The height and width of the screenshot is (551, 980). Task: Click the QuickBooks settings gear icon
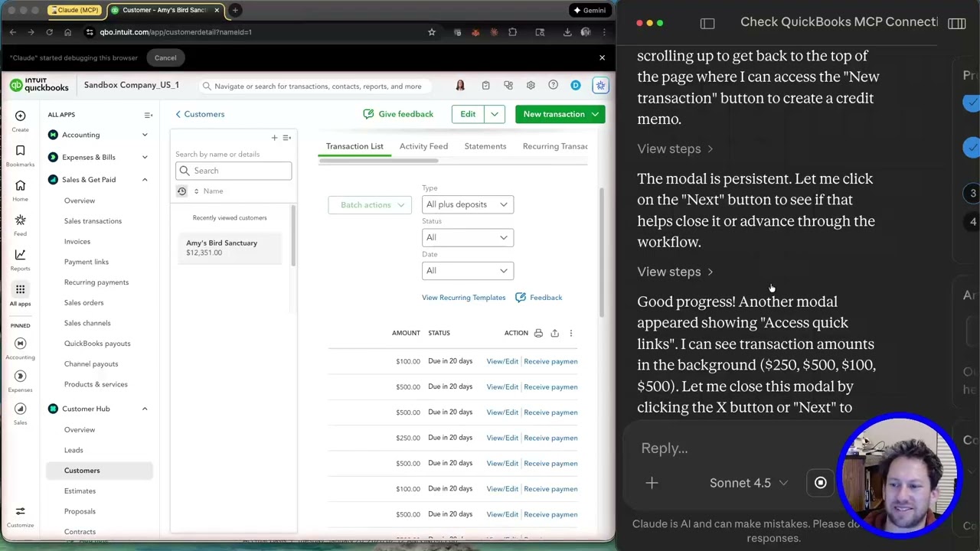click(531, 86)
